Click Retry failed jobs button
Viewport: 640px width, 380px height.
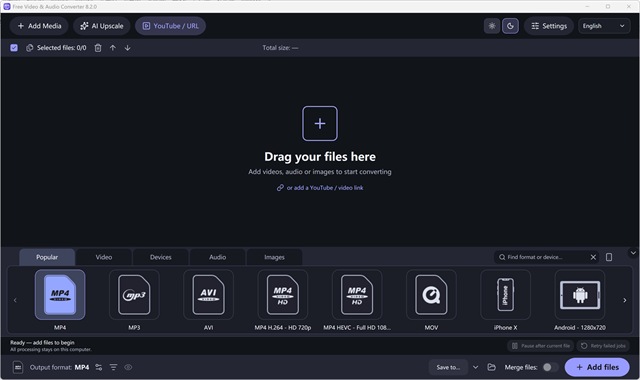(603, 346)
